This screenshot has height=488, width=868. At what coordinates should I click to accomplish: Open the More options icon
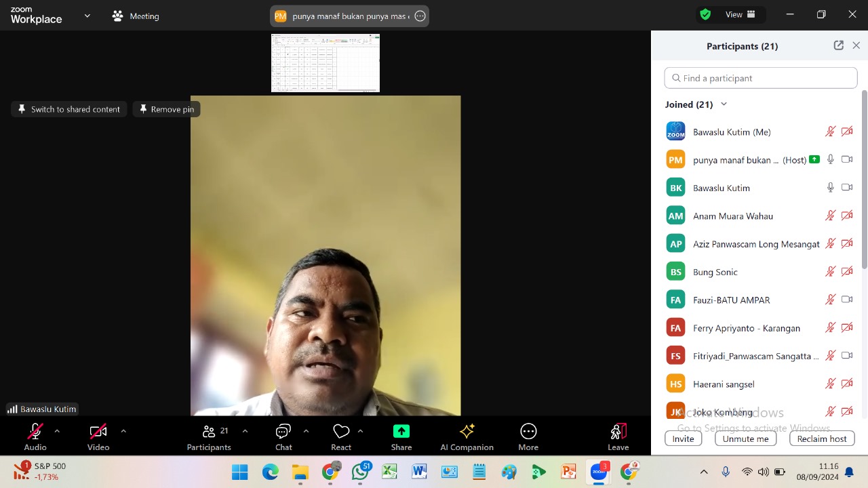[x=528, y=432]
